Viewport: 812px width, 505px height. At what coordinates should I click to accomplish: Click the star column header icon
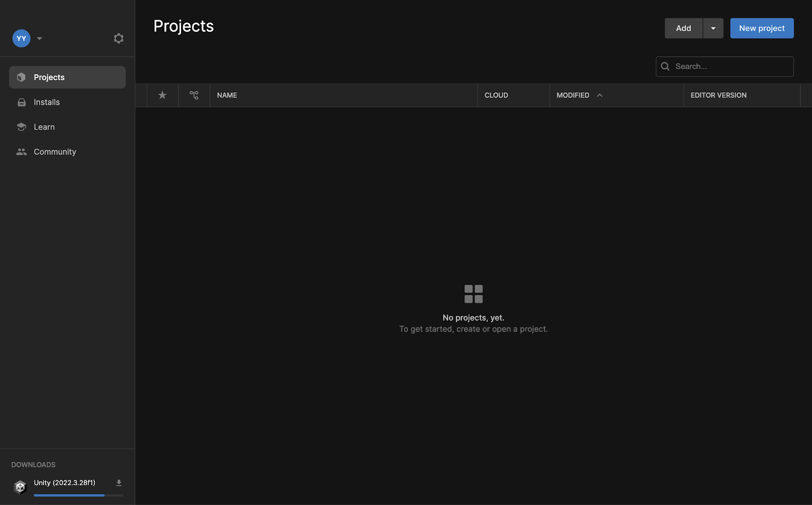(x=162, y=95)
